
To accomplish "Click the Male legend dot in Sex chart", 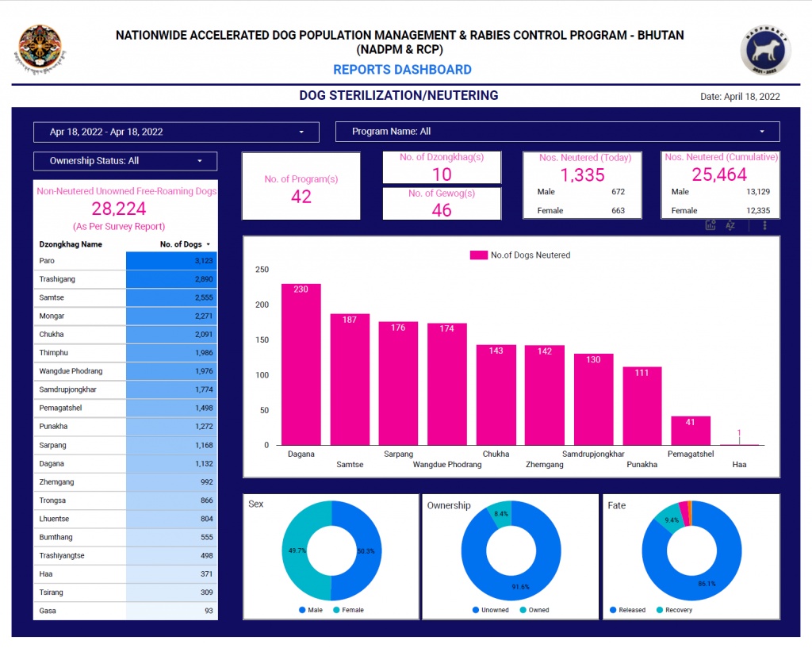I will pos(302,610).
